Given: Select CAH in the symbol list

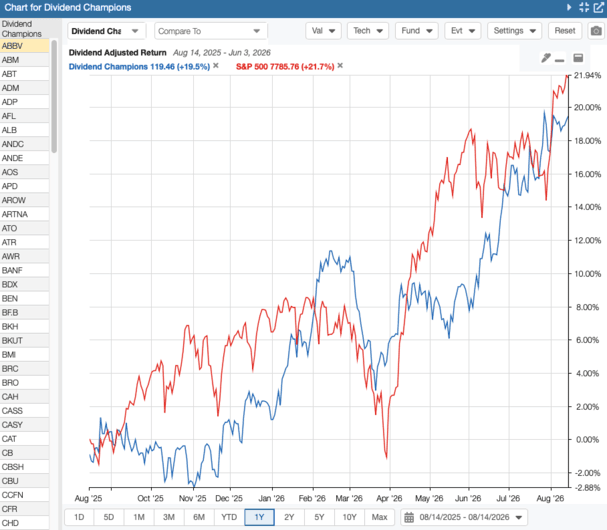Looking at the screenshot, I should coord(24,397).
